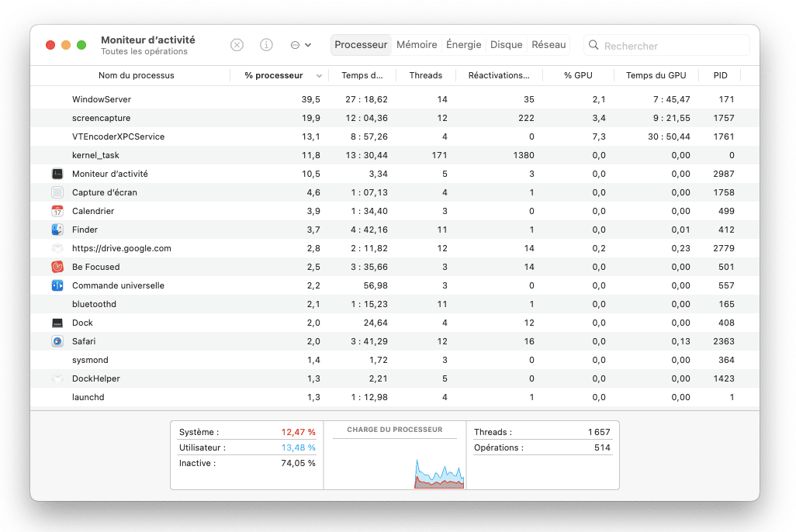796x532 pixels.
Task: Click the Be Focused app icon
Action: [57, 267]
